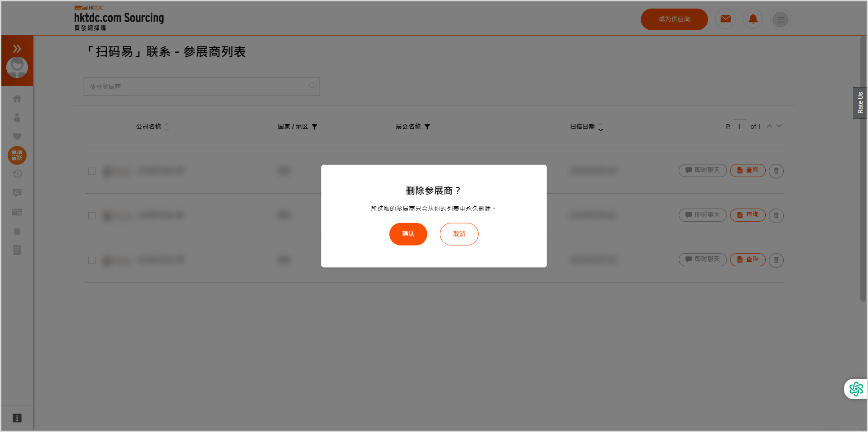Go to next page with down chevron

point(779,126)
